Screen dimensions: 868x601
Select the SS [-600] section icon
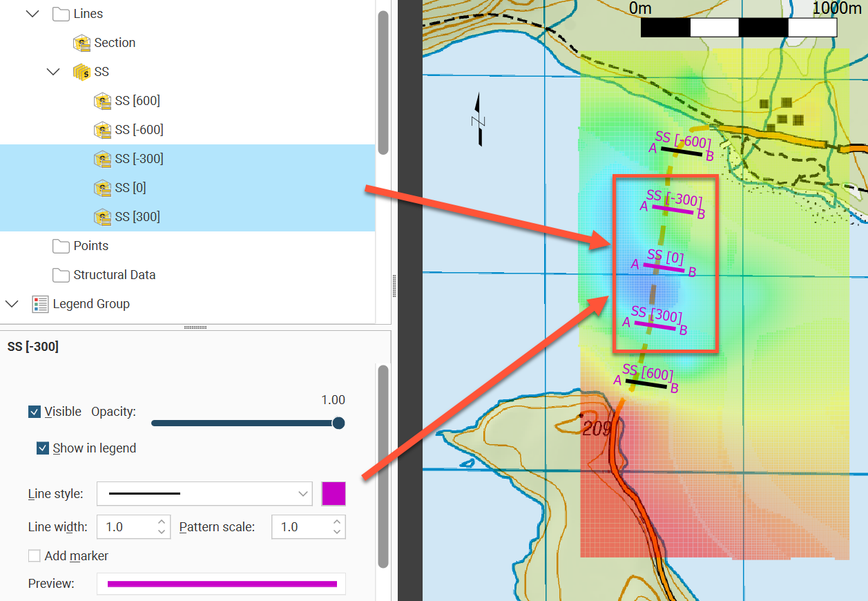[x=103, y=130]
